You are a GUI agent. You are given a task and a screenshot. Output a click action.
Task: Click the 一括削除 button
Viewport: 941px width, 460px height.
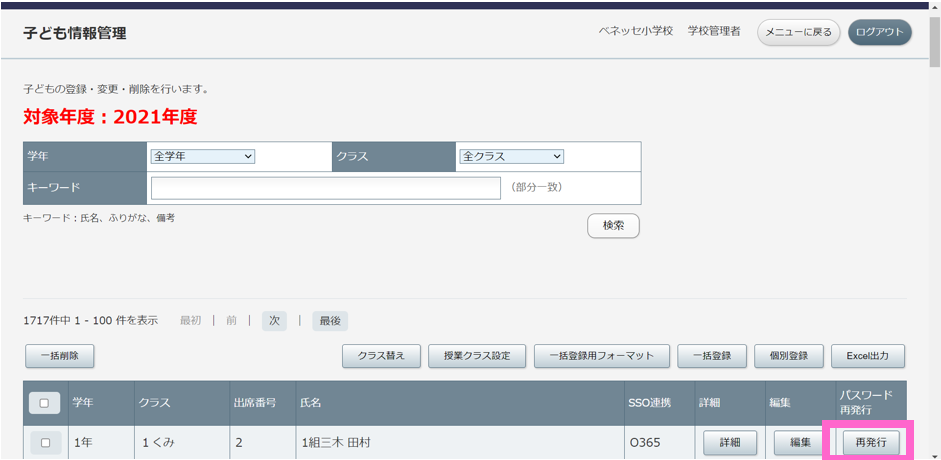(59, 356)
